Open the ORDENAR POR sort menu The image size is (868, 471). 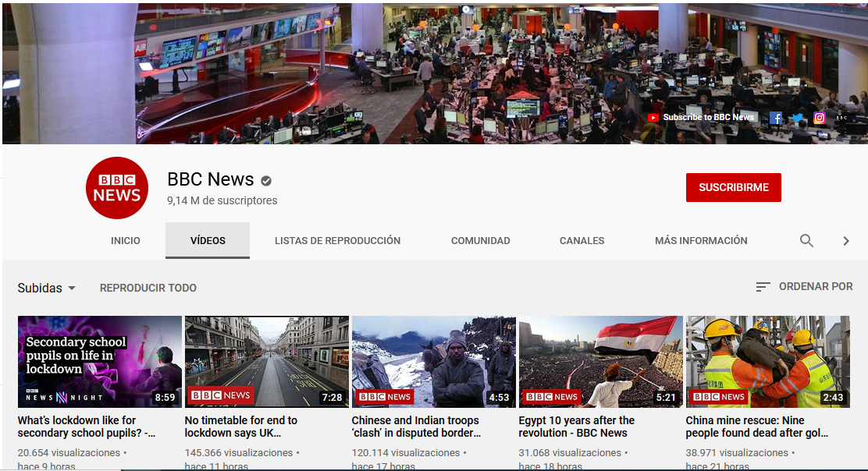(x=804, y=287)
